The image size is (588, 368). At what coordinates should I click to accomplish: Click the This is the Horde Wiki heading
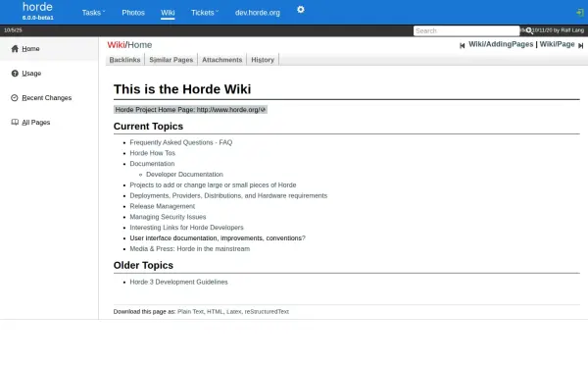(182, 89)
